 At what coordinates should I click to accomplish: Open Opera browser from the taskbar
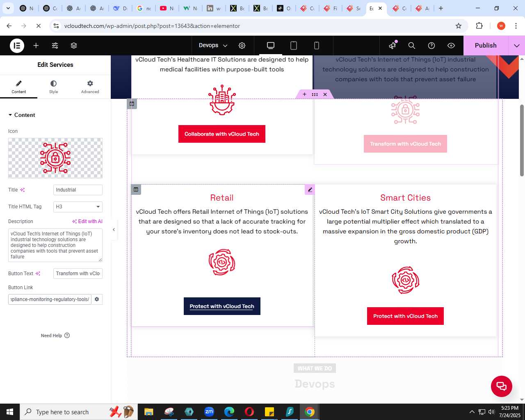tap(249, 412)
